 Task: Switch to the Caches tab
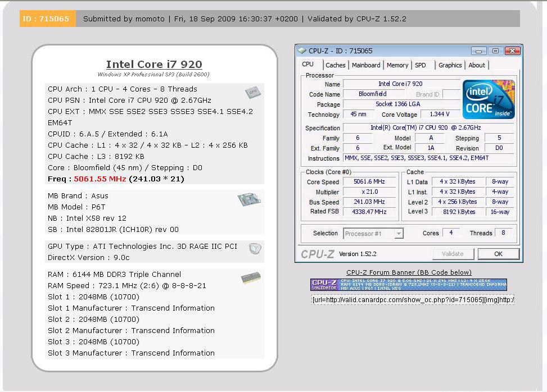[335, 65]
